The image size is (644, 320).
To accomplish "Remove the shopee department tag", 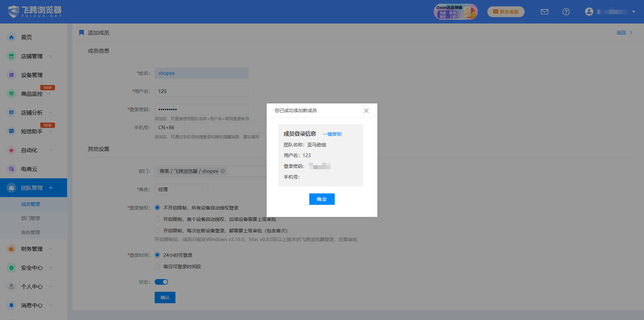I will point(223,171).
